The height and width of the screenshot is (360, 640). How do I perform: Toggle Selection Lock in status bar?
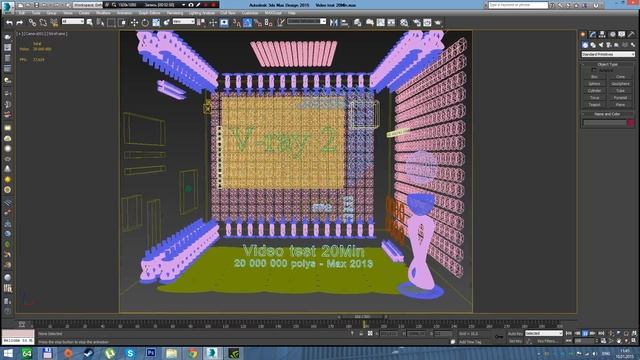click(x=361, y=333)
